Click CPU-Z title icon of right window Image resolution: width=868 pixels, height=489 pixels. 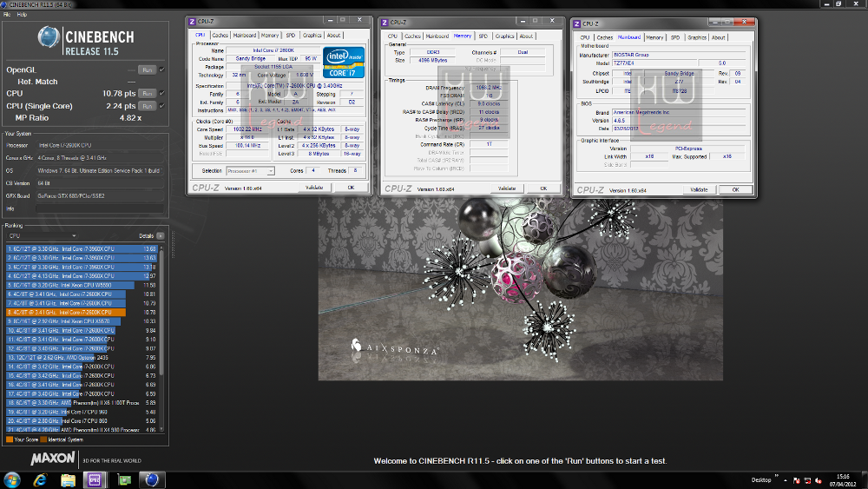(x=577, y=23)
